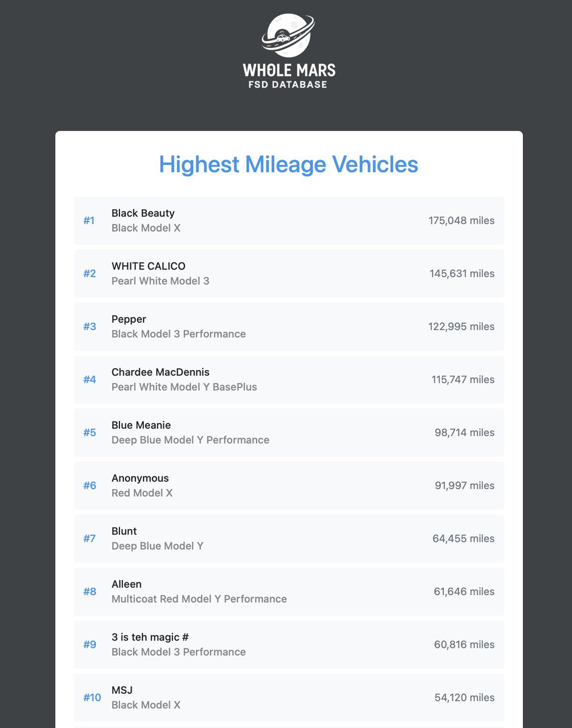Click the 175,048 miles value
This screenshot has width=572, height=728.
[462, 220]
